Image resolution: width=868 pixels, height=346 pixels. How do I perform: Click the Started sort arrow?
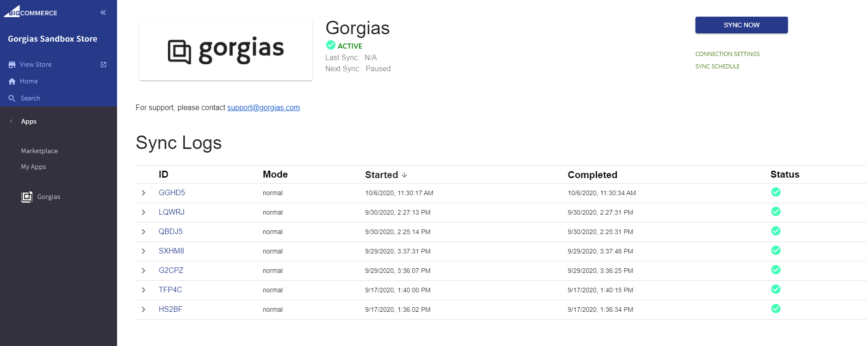404,175
